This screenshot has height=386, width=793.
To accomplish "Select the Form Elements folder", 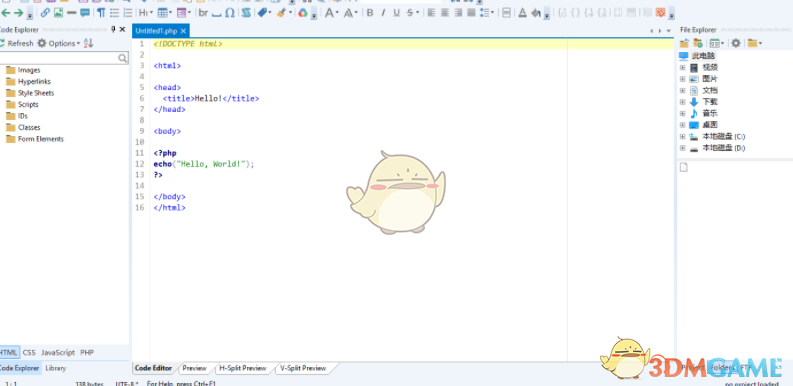I will coord(41,139).
